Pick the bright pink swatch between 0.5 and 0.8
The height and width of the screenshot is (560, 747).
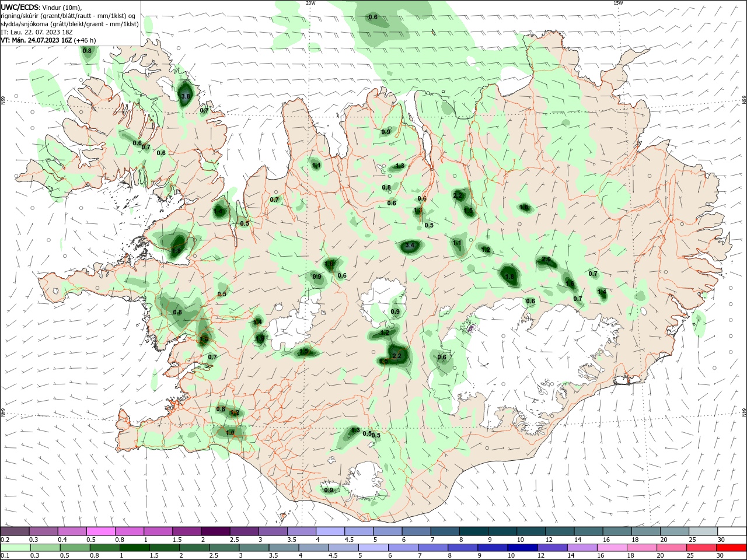point(100,531)
